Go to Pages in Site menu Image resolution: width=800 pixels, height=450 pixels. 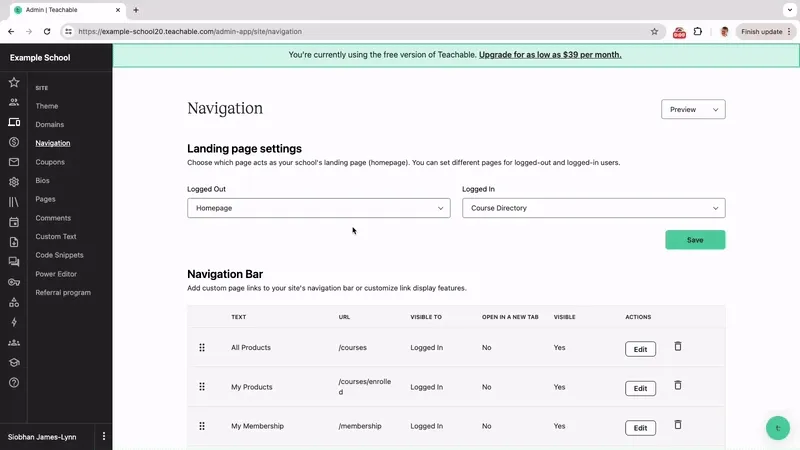pos(45,199)
